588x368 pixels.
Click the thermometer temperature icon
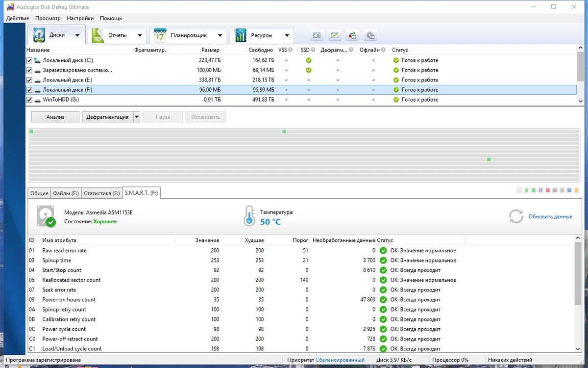[x=249, y=216]
